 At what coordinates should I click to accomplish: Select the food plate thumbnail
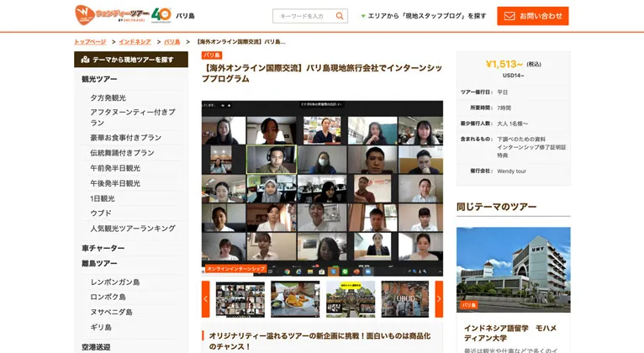click(x=295, y=299)
